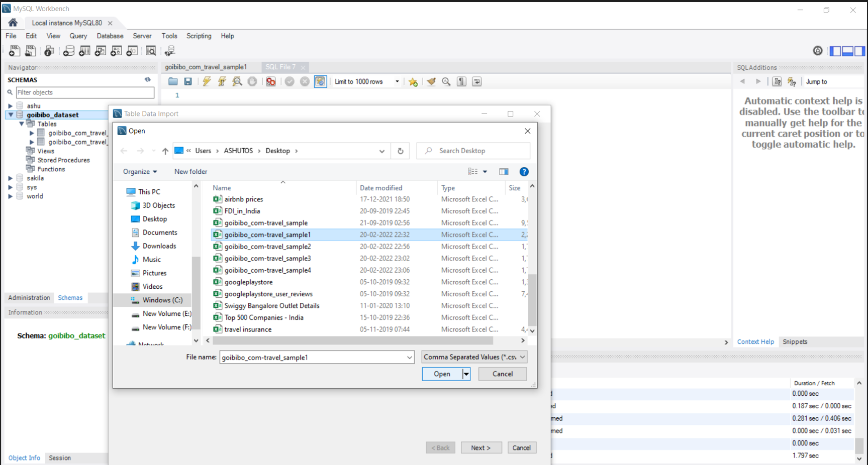This screenshot has height=465, width=868.
Task: Open the Scripting menu
Action: coord(199,36)
